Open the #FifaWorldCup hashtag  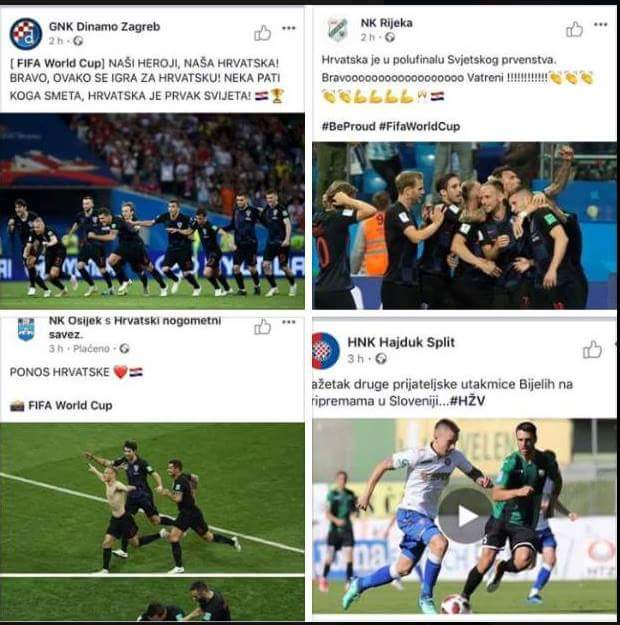(x=419, y=126)
